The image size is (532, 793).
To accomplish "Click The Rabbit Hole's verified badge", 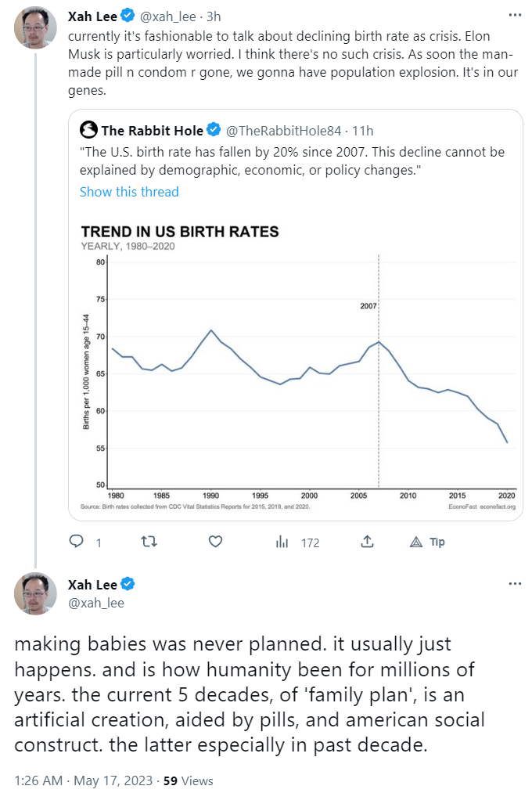I will (213, 131).
